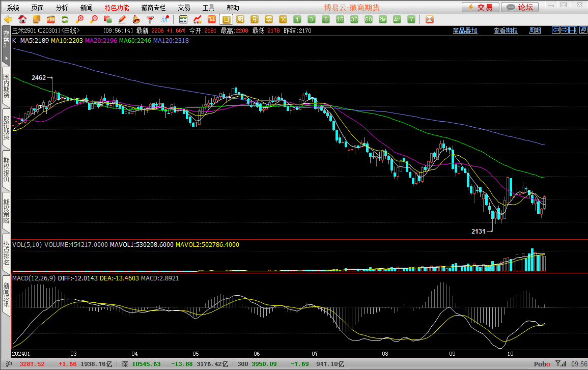This screenshot has width=588, height=370.
Task: Open the 周期 period dropdown link
Action: click(535, 31)
